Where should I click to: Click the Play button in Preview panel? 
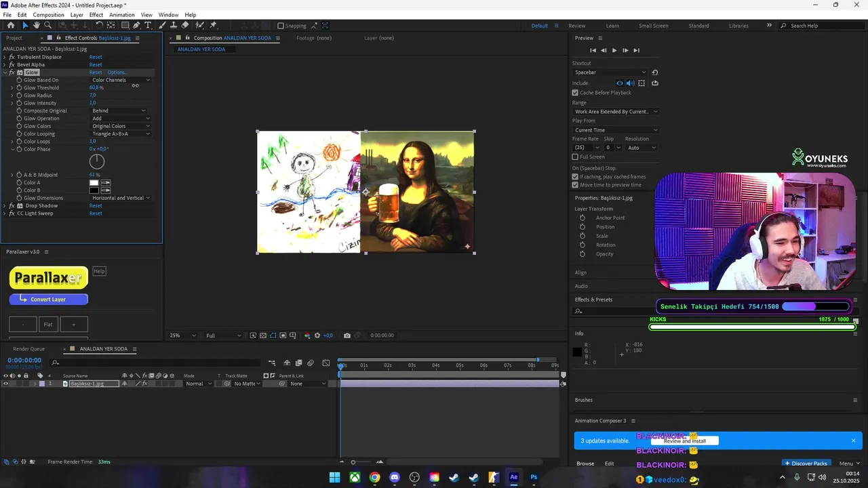(x=614, y=50)
